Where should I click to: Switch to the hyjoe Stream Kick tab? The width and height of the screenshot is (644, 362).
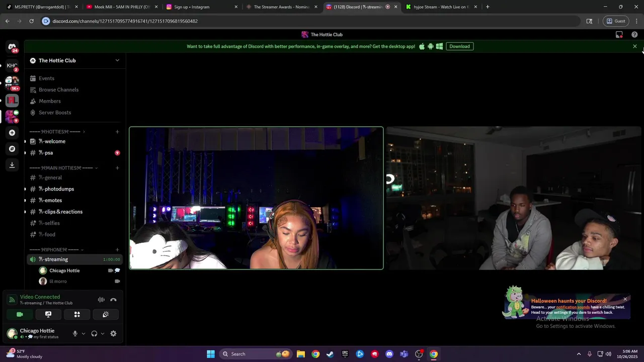pyautogui.click(x=441, y=7)
